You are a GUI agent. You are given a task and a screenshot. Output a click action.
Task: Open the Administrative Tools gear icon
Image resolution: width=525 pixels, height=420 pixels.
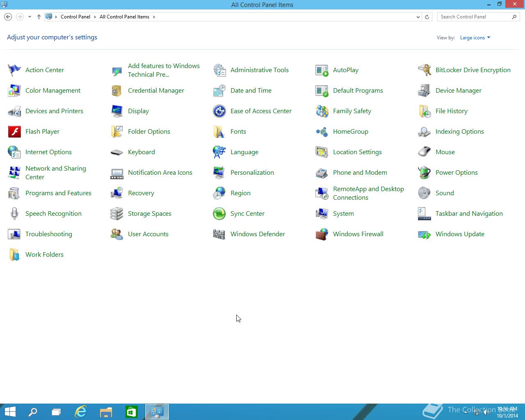click(x=219, y=70)
